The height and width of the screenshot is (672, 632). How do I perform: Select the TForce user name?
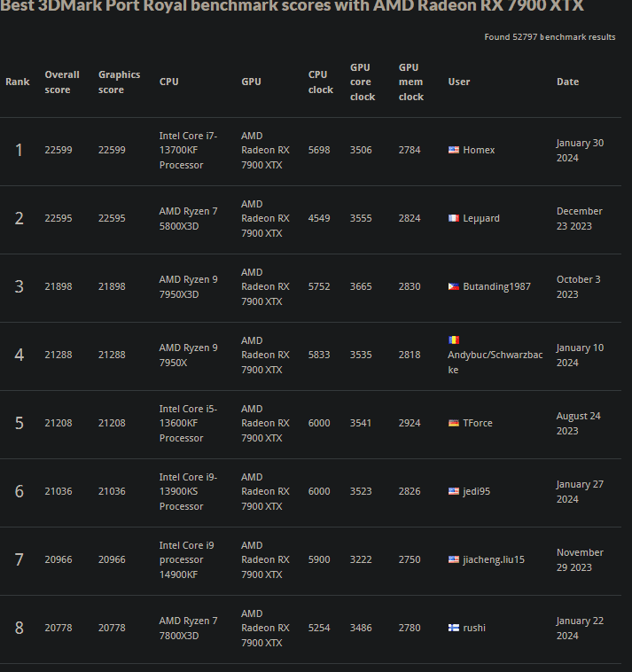coord(477,423)
